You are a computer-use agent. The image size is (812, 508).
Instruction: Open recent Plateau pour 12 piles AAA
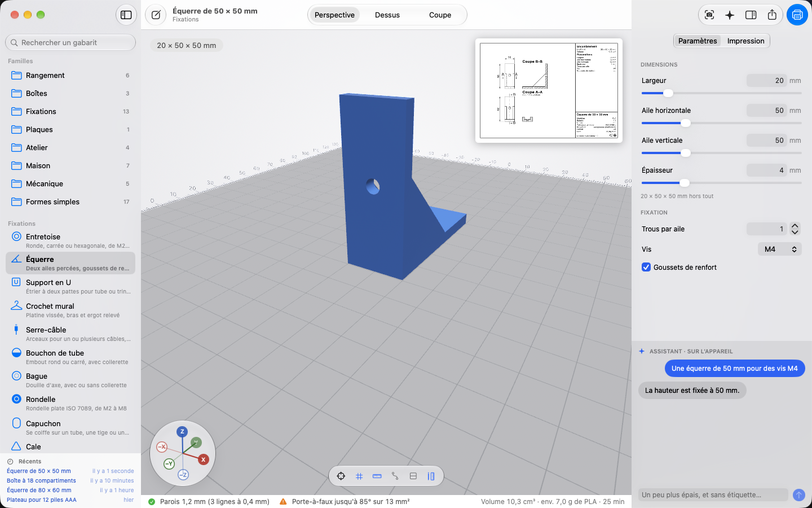[x=70, y=500]
